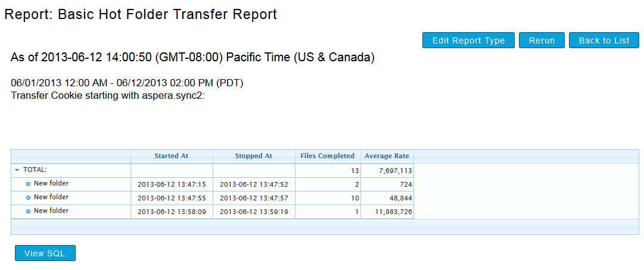Click circle icon of folder started 13:58:09
The width and height of the screenshot is (644, 270).
click(28, 211)
